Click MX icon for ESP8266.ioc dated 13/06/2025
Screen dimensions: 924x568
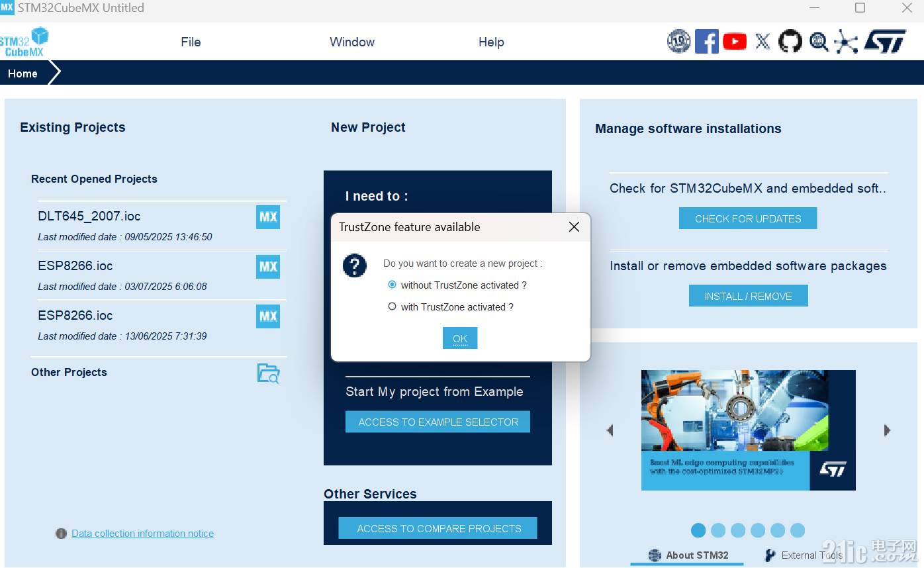pos(268,316)
